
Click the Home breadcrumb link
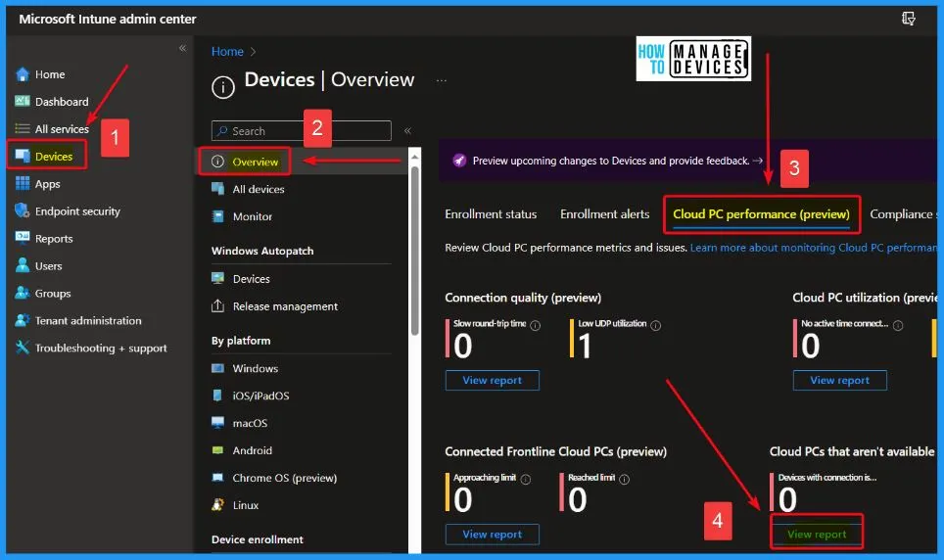pos(227,52)
